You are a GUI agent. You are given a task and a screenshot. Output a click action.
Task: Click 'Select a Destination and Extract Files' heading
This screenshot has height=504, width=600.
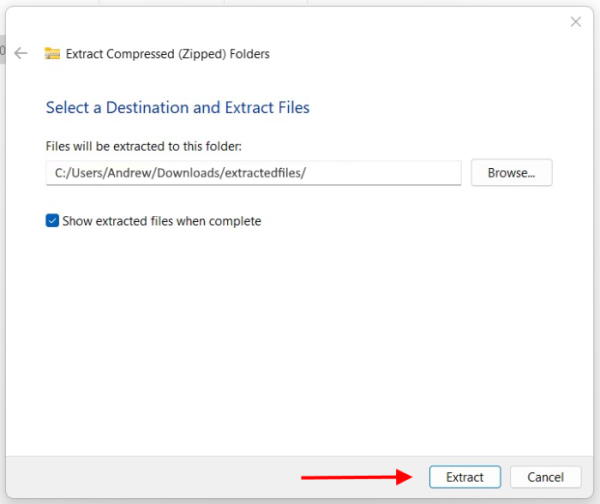coord(178,108)
